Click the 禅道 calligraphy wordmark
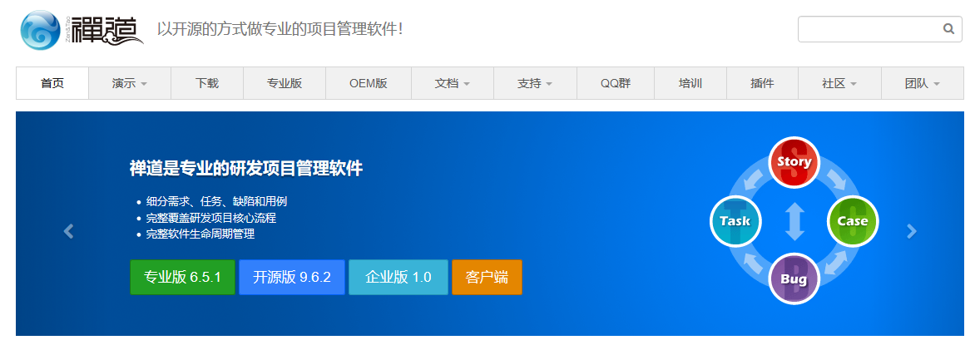 [106, 30]
